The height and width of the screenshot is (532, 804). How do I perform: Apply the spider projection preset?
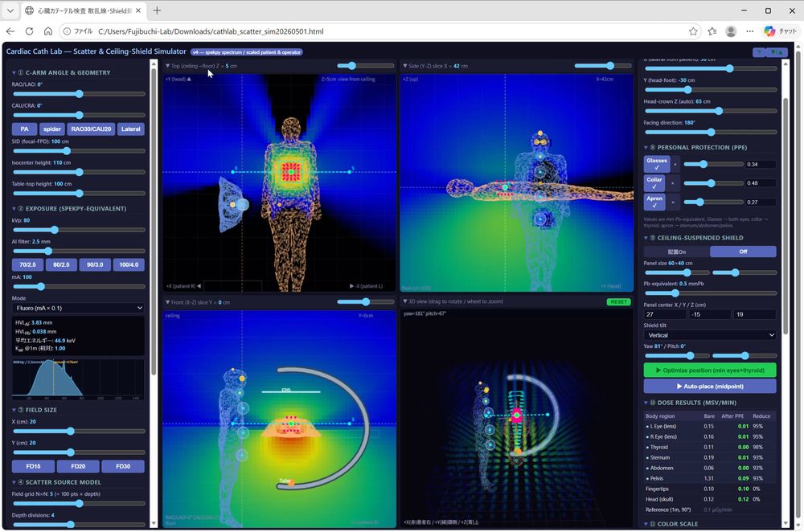point(51,129)
